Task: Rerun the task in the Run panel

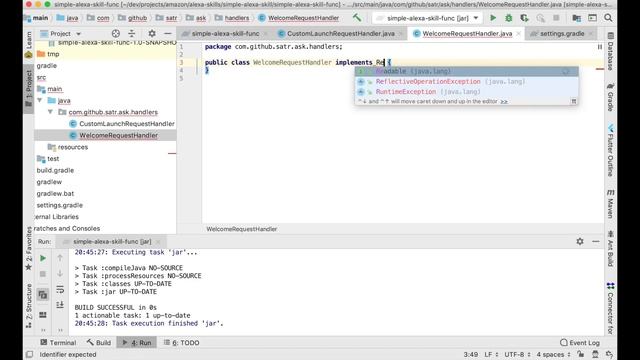Action: 43,258
